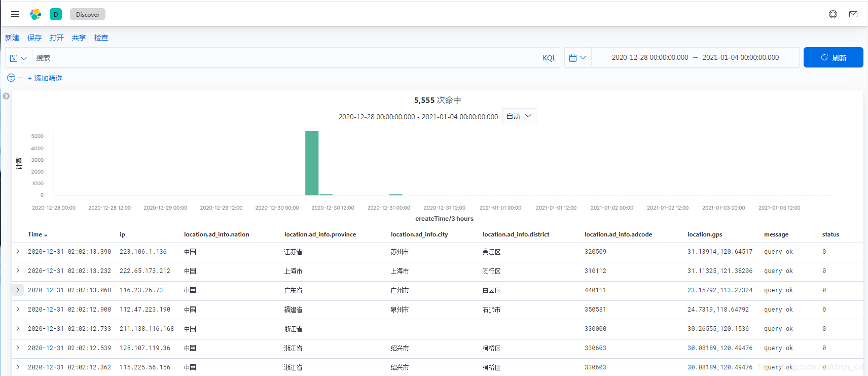868x376 pixels.
Task: Click the 5,555 次命中 hit count
Action: tap(438, 100)
